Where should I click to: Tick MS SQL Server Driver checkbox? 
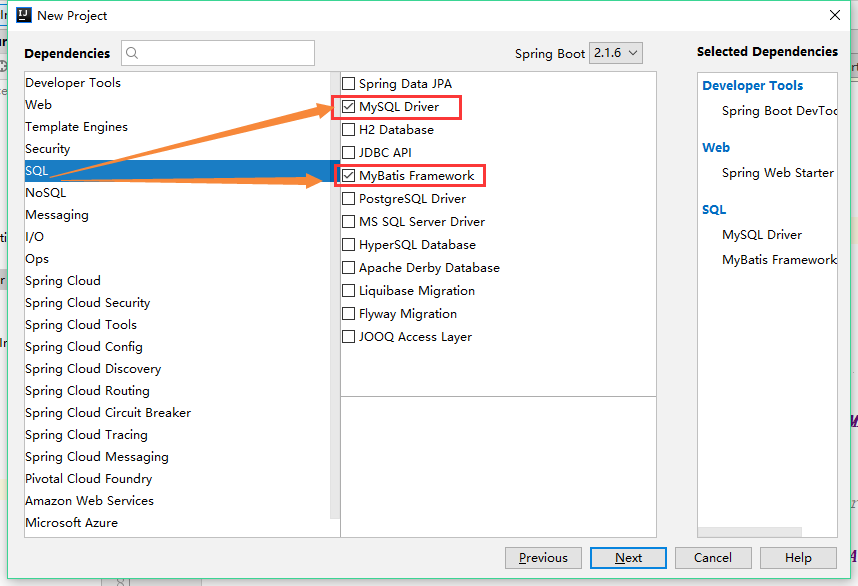click(x=348, y=222)
